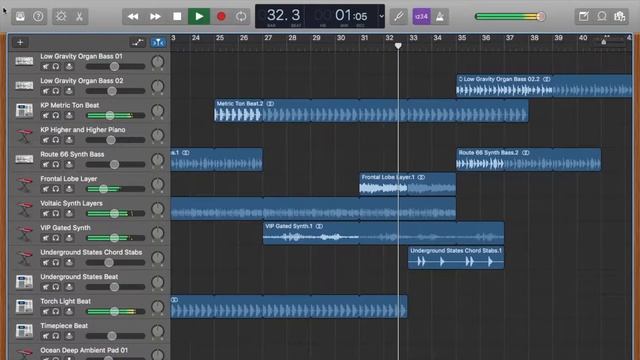Image resolution: width=640 pixels, height=360 pixels.
Task: Toggle the purple Count-in 1234 button
Action: [421, 16]
